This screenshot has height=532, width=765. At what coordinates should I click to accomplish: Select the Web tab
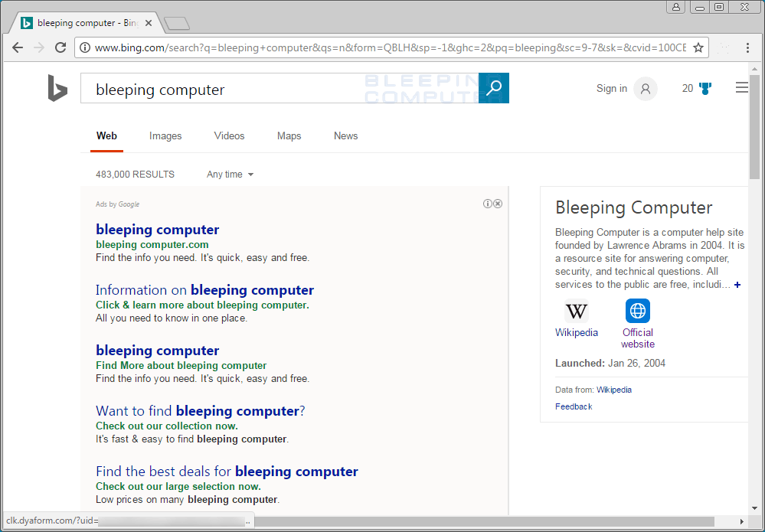coord(106,136)
